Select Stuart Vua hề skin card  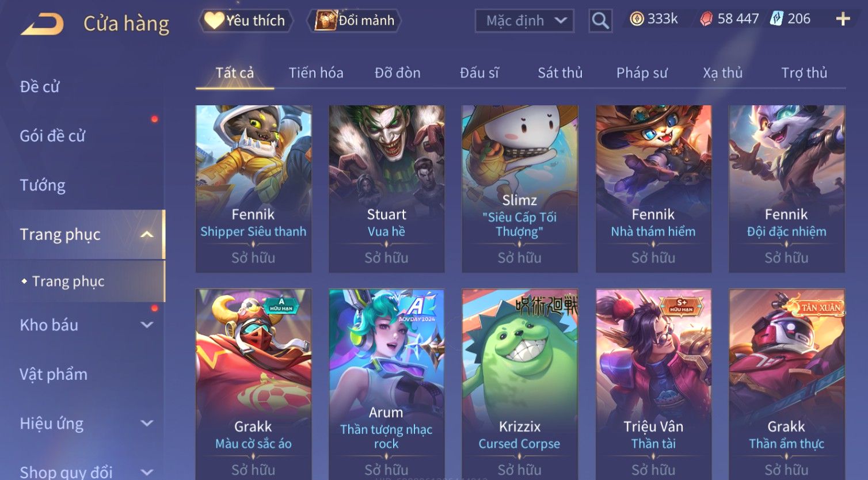pyautogui.click(x=386, y=189)
